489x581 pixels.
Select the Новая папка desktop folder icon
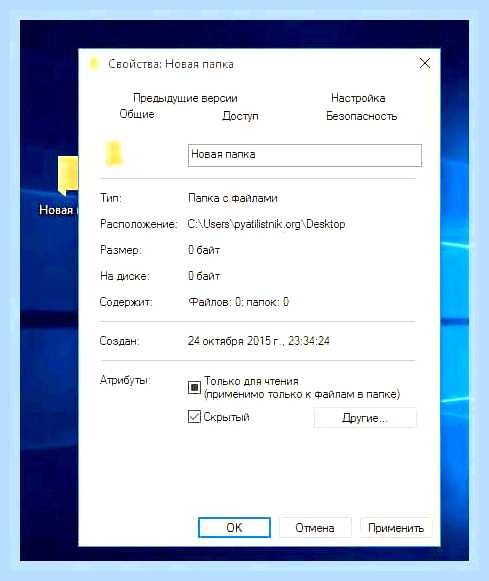click(x=68, y=176)
